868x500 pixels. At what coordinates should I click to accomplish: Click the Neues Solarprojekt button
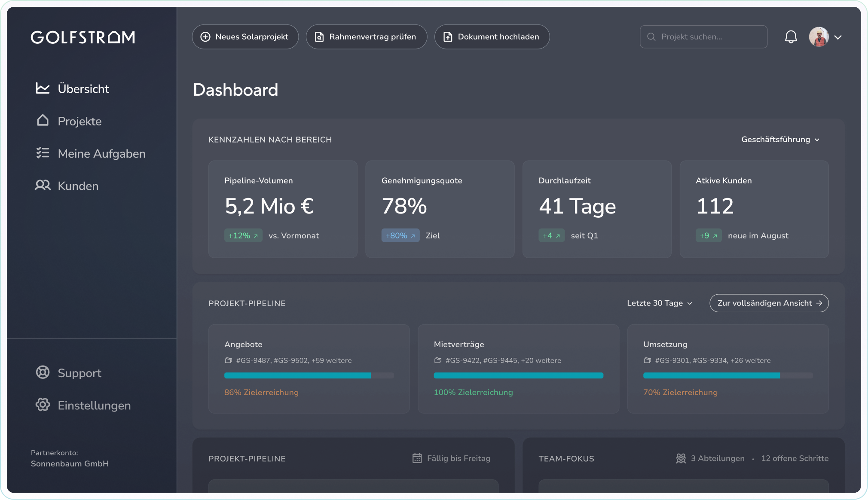[245, 37]
